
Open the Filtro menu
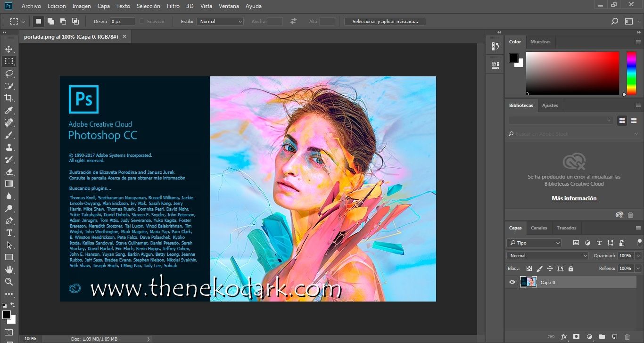173,6
